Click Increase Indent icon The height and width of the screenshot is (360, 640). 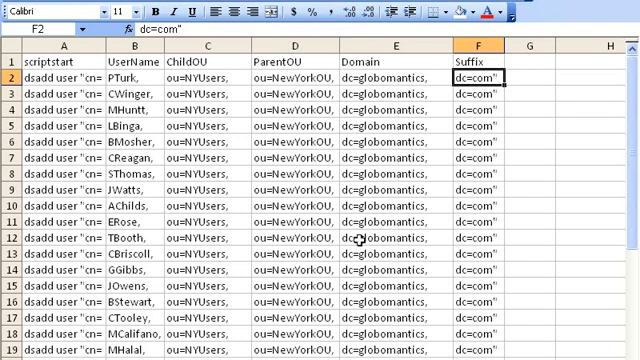(410, 12)
